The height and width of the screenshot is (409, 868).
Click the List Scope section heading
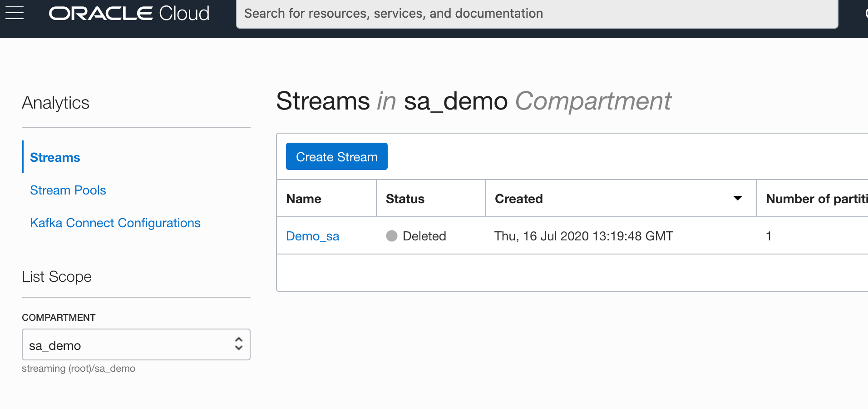57,276
